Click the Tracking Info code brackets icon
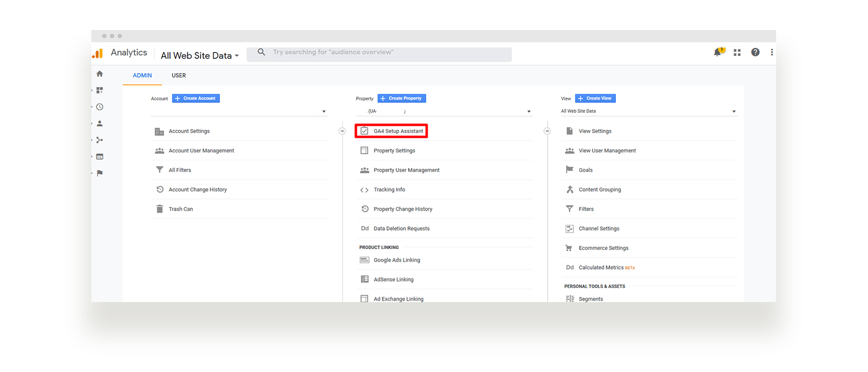 click(364, 190)
